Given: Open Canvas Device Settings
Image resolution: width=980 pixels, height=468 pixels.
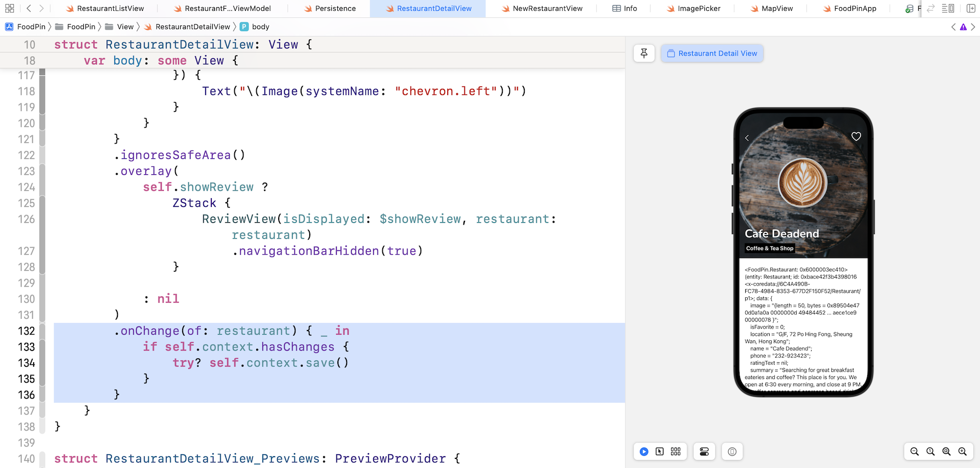Looking at the screenshot, I should coord(704,452).
